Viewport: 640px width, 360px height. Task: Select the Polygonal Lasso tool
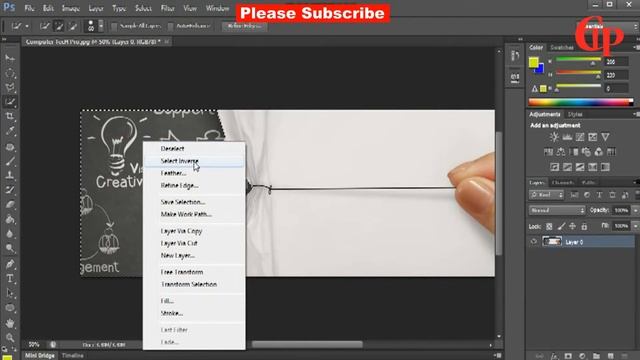(10, 87)
